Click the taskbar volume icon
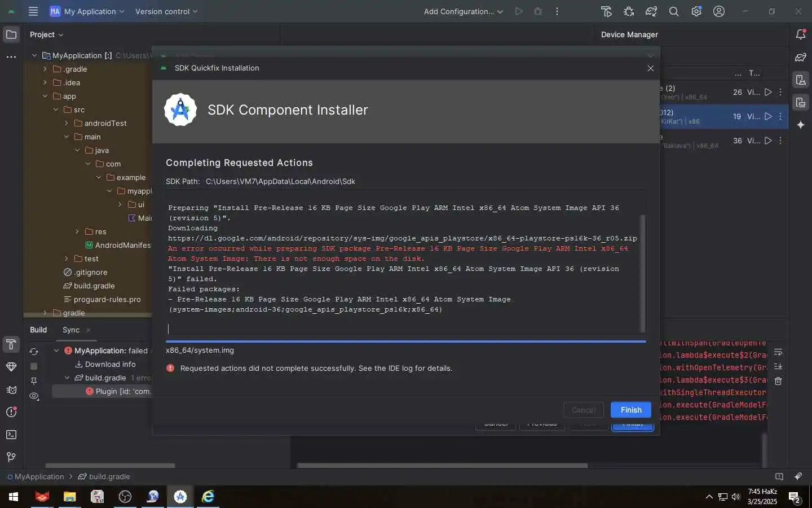 736,497
